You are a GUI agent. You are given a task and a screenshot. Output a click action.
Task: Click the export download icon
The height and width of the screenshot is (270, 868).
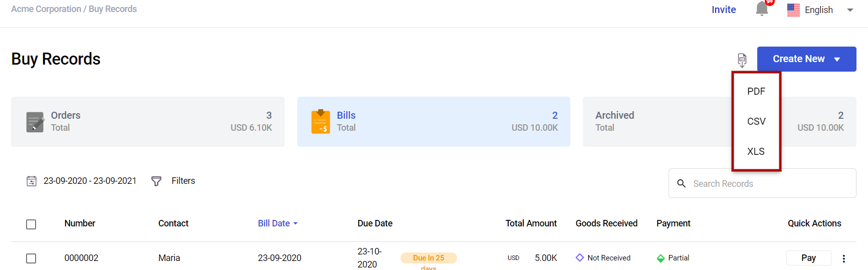coord(742,60)
